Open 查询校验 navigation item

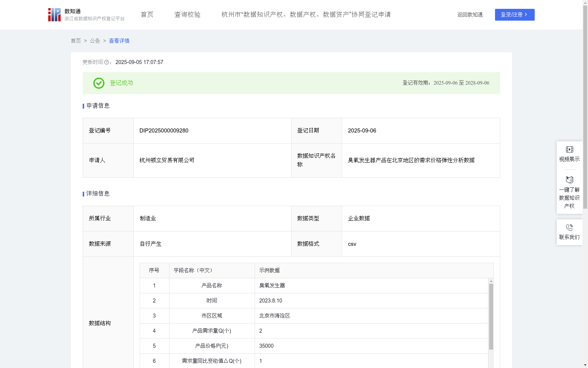[x=187, y=15]
